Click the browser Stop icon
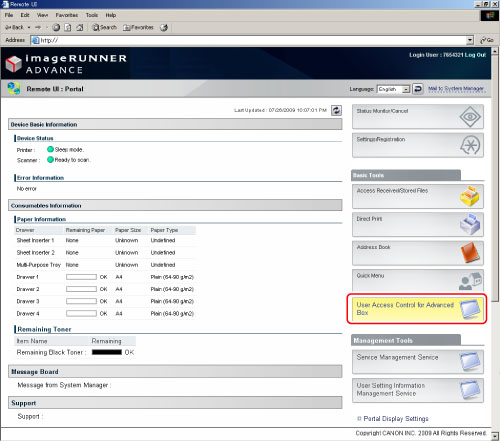 click(56, 27)
